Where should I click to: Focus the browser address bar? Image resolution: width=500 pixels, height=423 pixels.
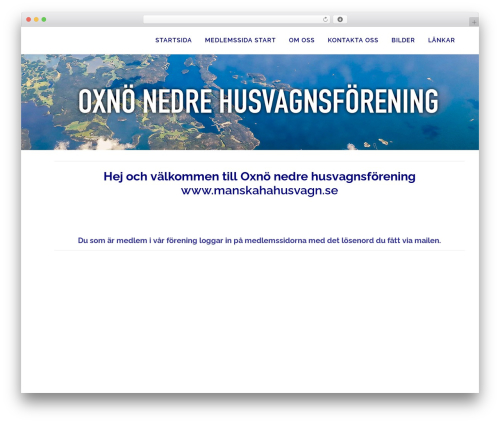click(233, 20)
